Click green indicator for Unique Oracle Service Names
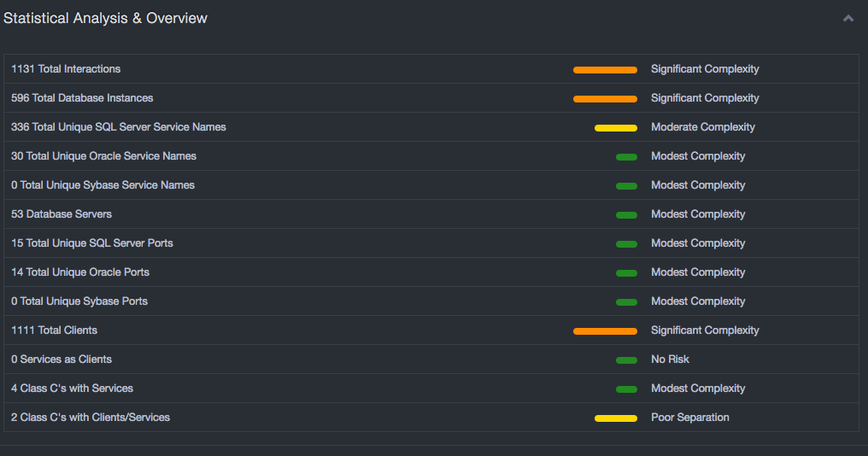 tap(626, 157)
